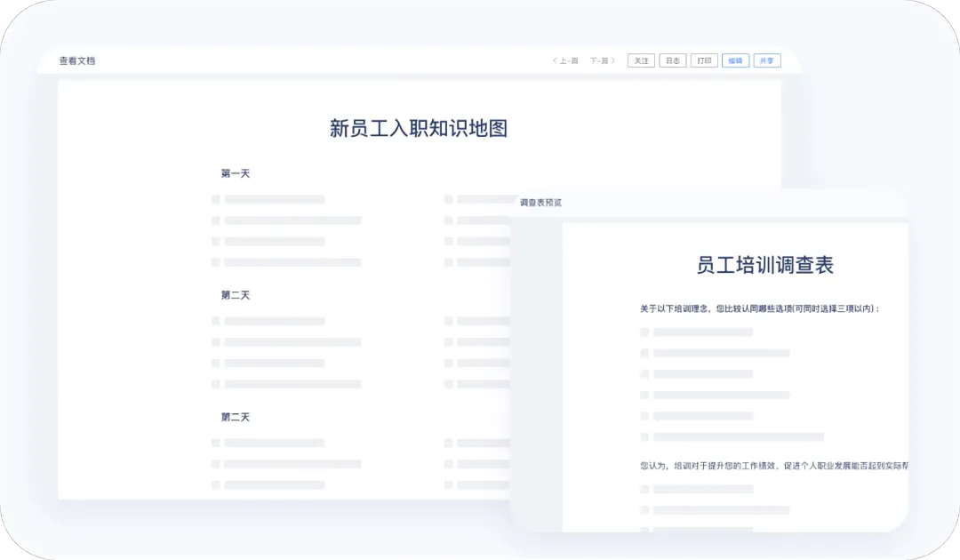The width and height of the screenshot is (960, 560).
Task: Select the 第一天 section heading
Action: tap(236, 173)
